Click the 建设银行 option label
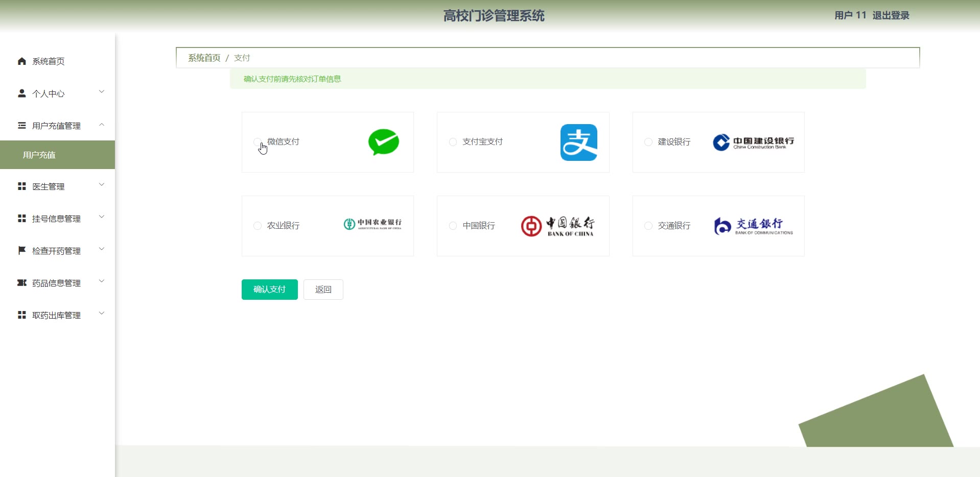This screenshot has height=477, width=980. pyautogui.click(x=674, y=142)
